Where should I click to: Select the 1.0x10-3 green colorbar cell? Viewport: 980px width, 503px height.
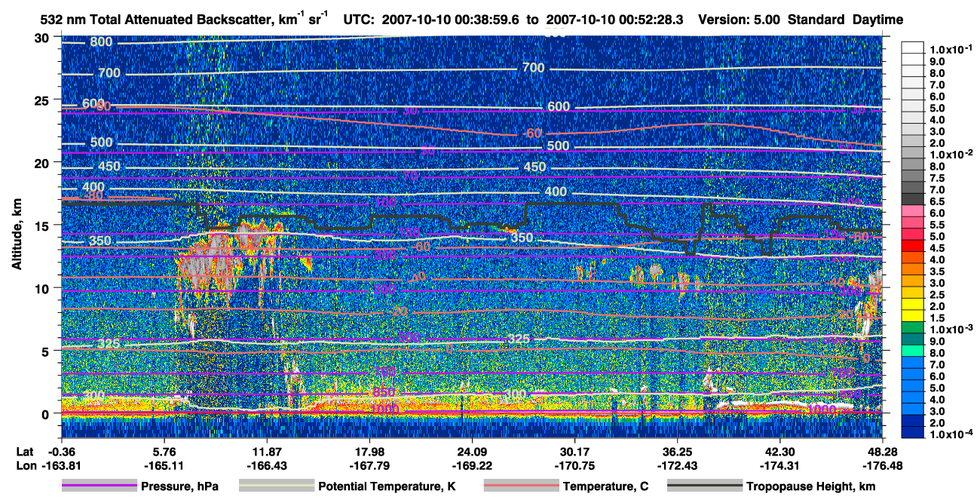pyautogui.click(x=913, y=328)
